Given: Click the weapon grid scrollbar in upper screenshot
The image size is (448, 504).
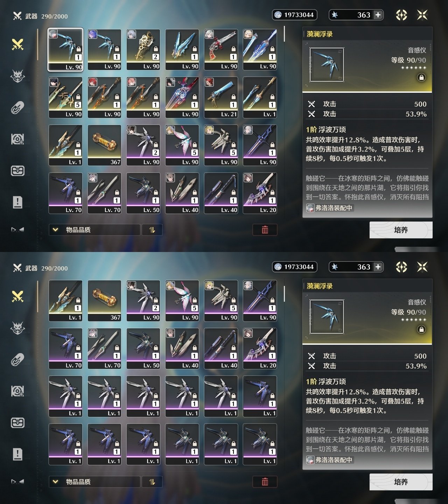Looking at the screenshot, I should 284,34.
